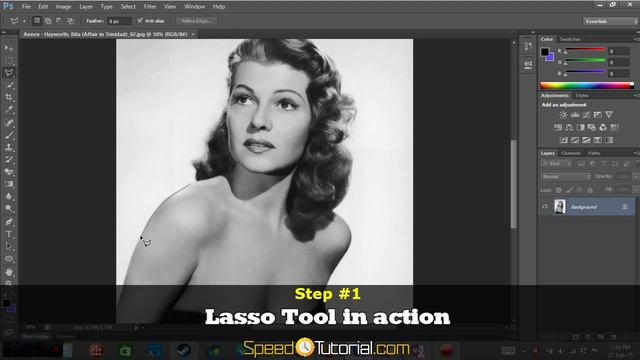The width and height of the screenshot is (640, 360).
Task: Select the Type tool
Action: (9, 234)
